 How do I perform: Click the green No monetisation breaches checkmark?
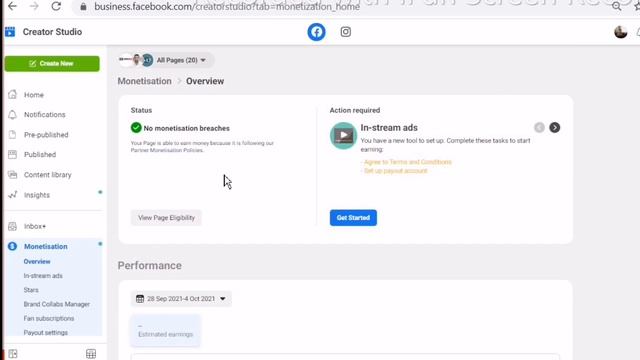coord(136,128)
